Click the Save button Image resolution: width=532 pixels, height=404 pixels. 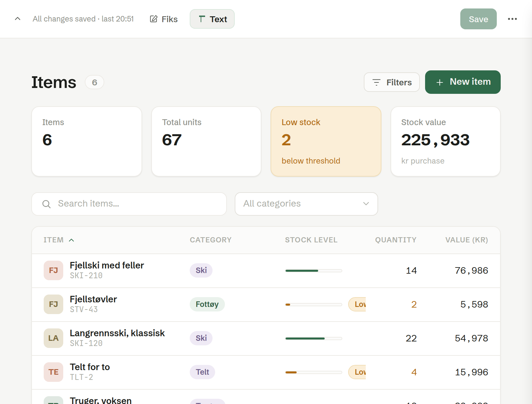click(478, 19)
